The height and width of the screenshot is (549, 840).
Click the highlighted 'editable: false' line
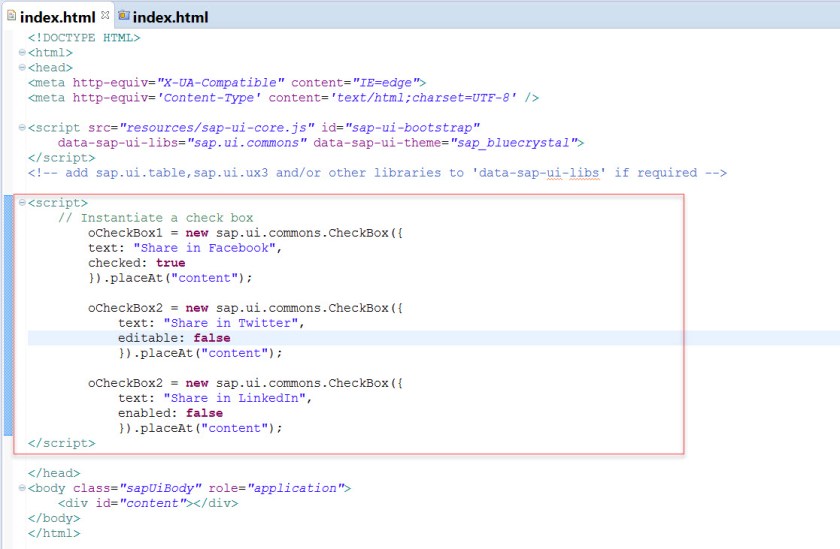tap(174, 337)
